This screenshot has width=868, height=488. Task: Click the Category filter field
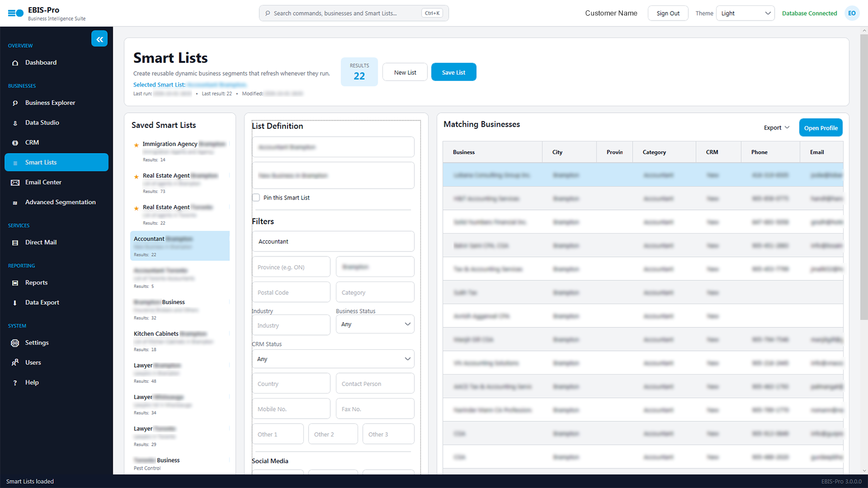[x=375, y=292]
